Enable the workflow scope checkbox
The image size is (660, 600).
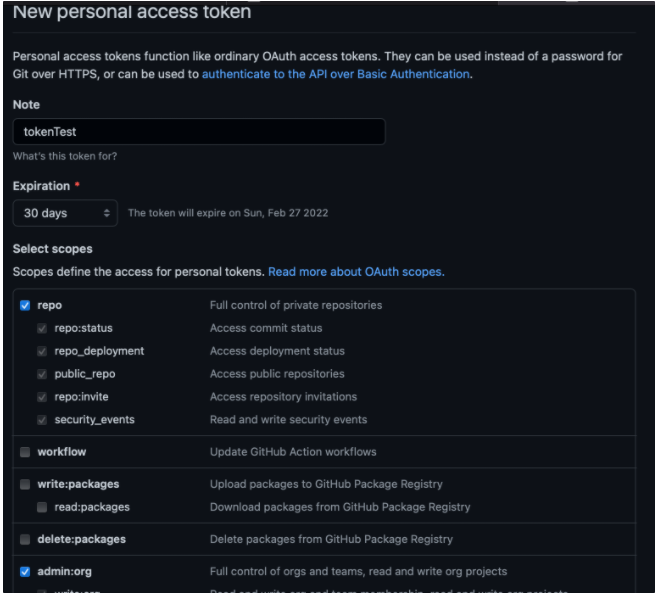[25, 452]
